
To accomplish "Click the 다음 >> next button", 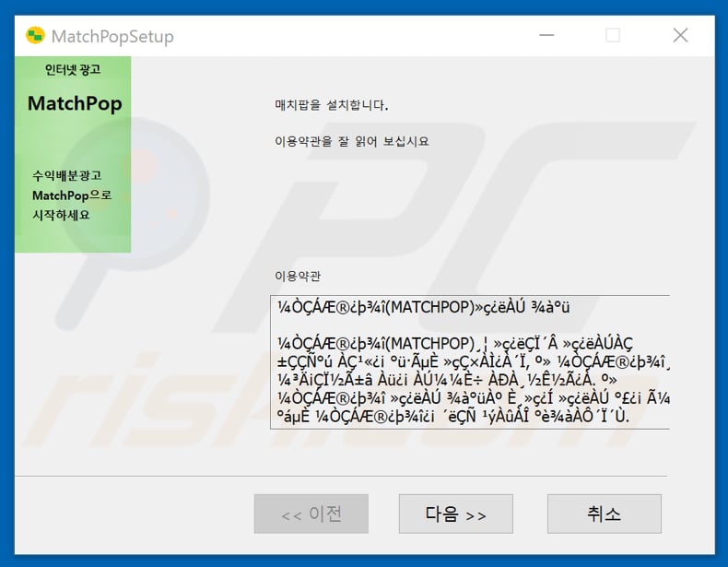I will coord(455,514).
